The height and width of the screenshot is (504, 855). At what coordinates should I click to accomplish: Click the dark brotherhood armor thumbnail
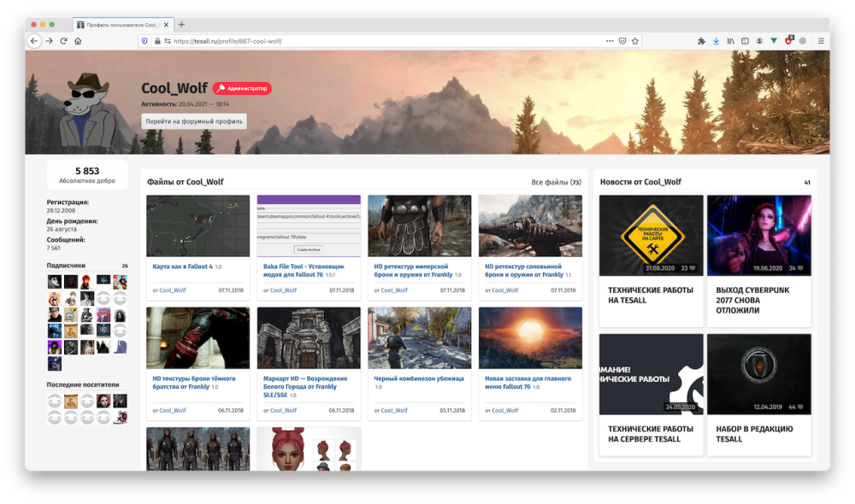click(x=198, y=337)
